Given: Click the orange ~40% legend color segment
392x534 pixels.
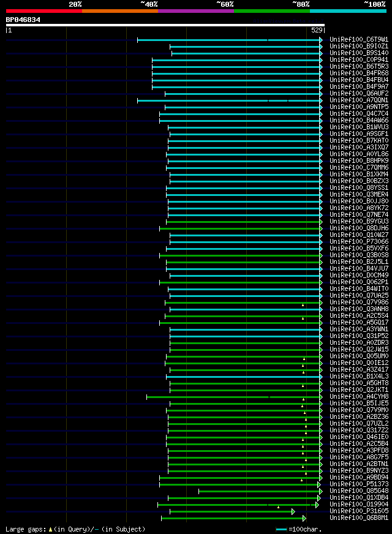Looking at the screenshot, I should (120, 11).
